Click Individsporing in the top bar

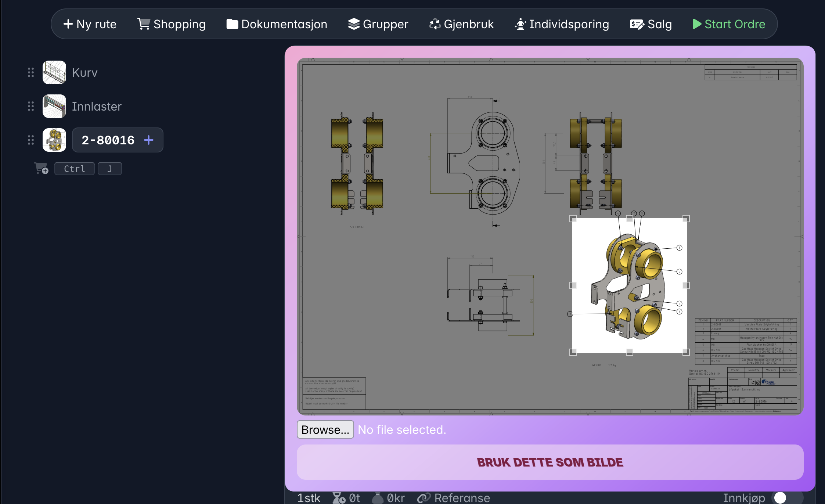tap(562, 24)
